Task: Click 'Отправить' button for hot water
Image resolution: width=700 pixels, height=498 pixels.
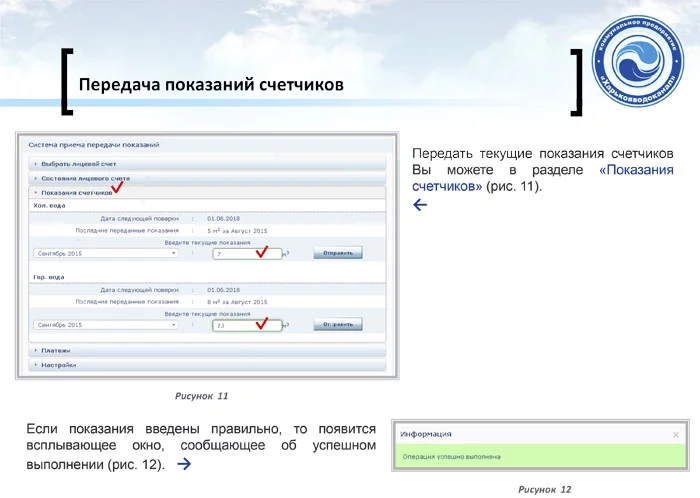Action: click(x=338, y=324)
